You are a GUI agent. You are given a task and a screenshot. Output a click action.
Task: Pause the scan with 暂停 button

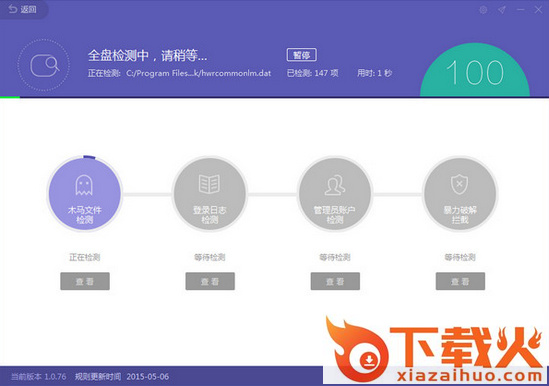coord(301,55)
